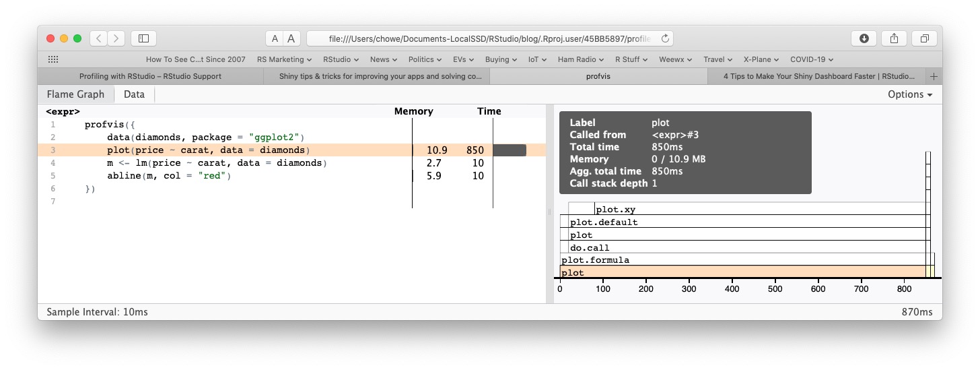
Task: Click the Share icon in toolbar
Action: click(895, 38)
